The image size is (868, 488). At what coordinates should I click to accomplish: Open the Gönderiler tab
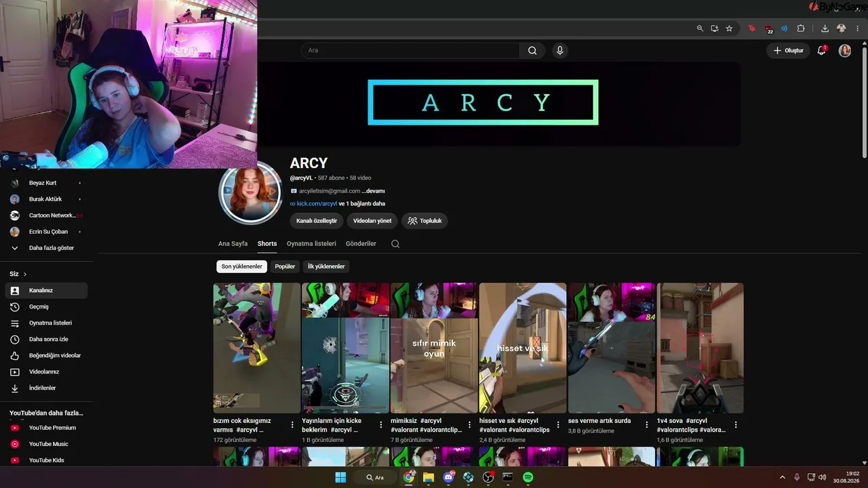pos(361,244)
